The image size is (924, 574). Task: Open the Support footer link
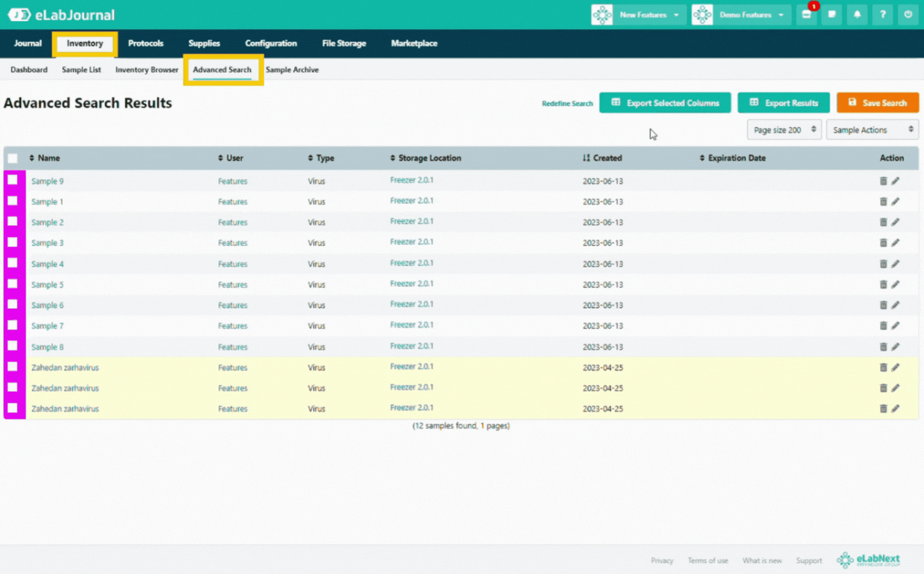point(809,560)
